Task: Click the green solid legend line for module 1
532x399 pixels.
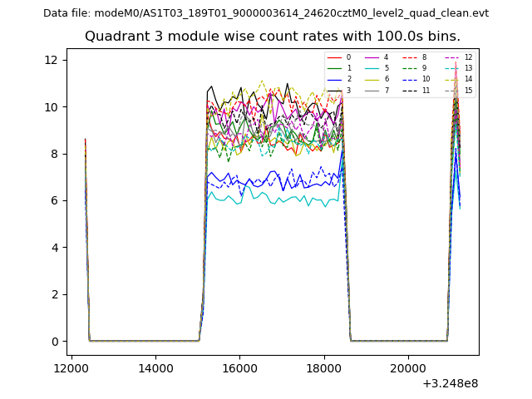Action: pyautogui.click(x=333, y=68)
